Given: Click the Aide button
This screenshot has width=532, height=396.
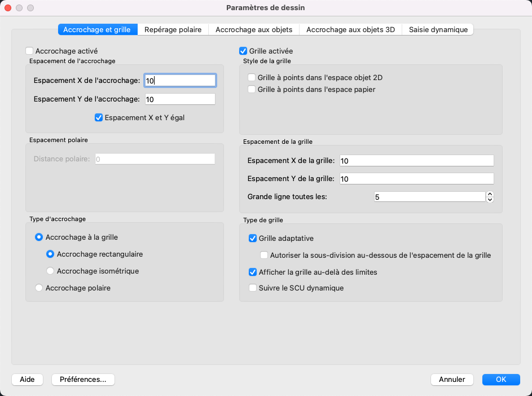Looking at the screenshot, I should tap(27, 380).
